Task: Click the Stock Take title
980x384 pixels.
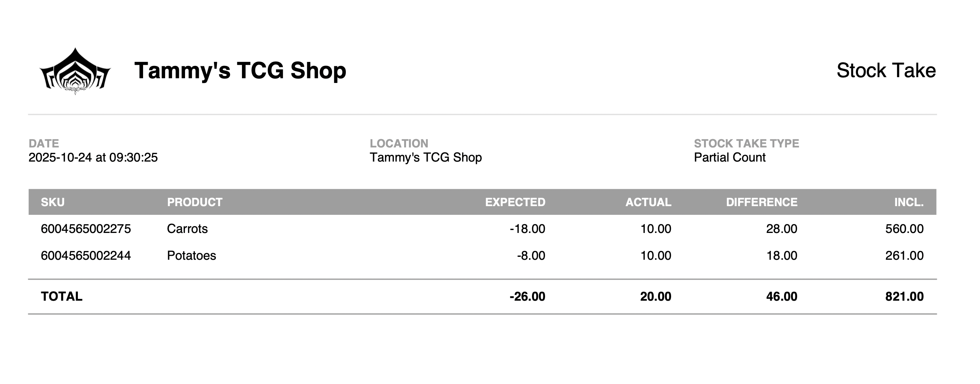Action: tap(885, 71)
